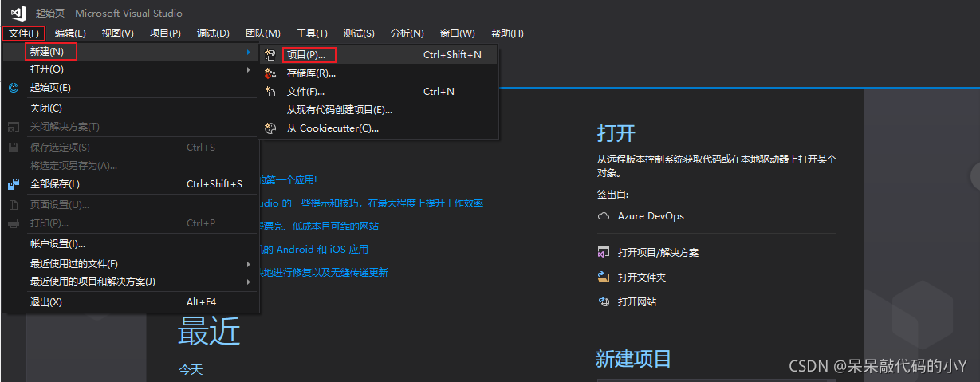
Task: Open the 窗口(W) menu
Action: (457, 33)
